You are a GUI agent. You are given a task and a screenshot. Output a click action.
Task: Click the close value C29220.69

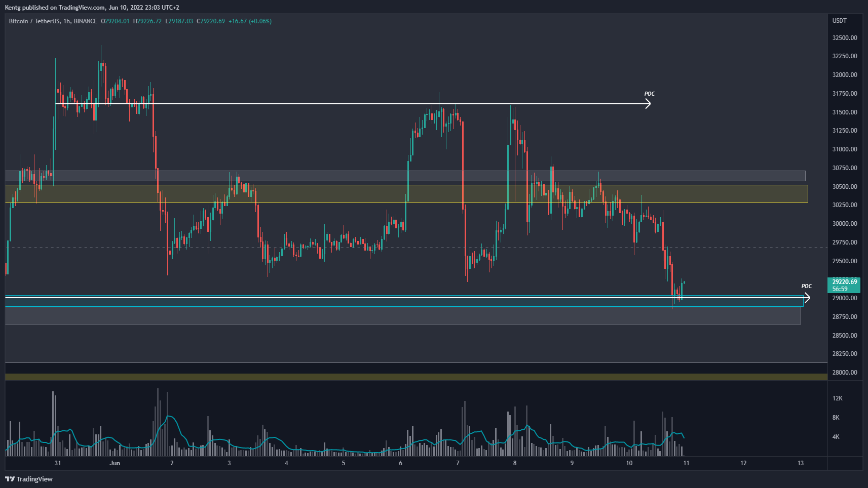tap(211, 21)
